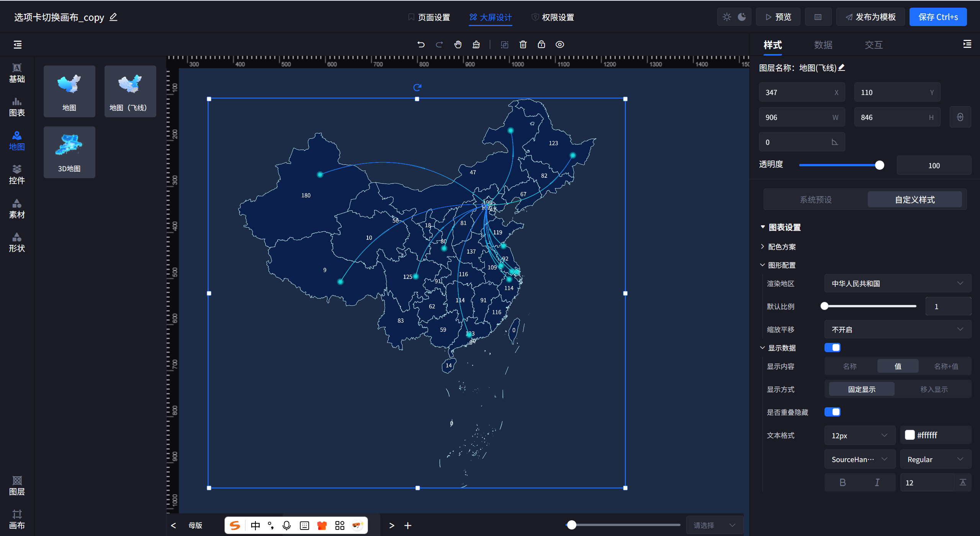Click the aspect ratio lock icon
The height and width of the screenshot is (536, 980).
[x=960, y=117]
